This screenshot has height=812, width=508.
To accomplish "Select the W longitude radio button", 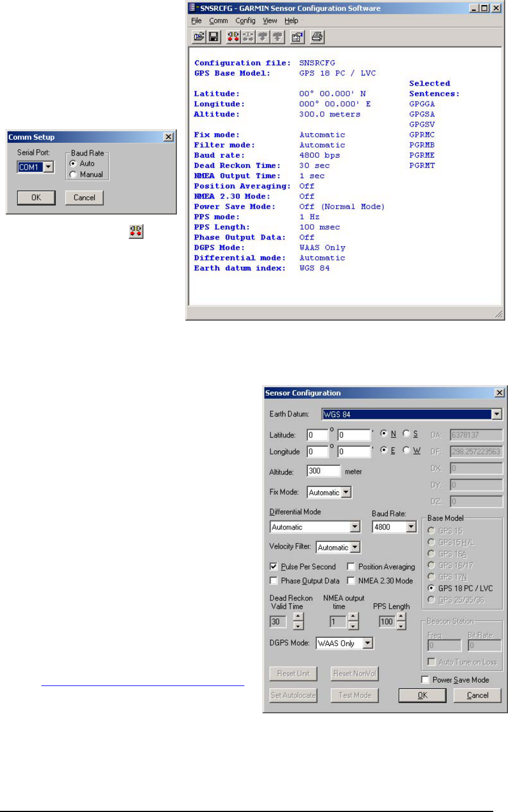I will pyautogui.click(x=407, y=450).
